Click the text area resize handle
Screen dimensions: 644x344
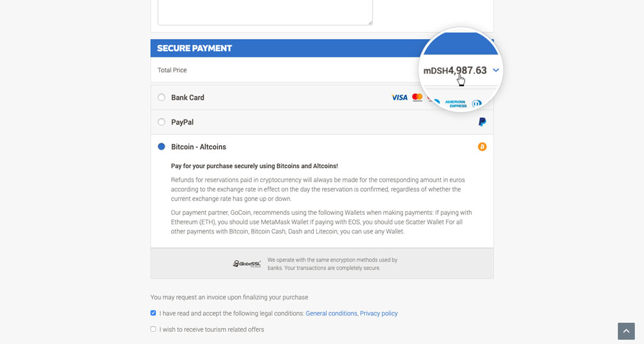[370, 22]
